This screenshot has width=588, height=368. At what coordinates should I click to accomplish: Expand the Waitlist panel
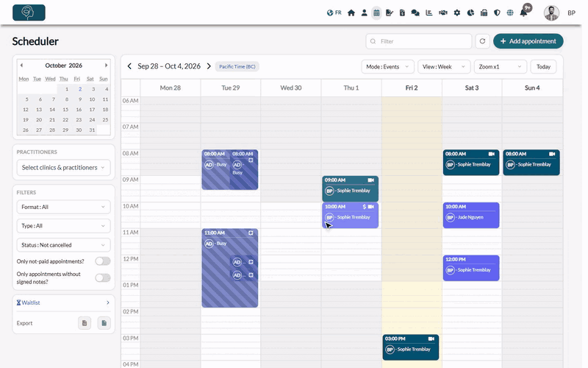click(x=63, y=302)
